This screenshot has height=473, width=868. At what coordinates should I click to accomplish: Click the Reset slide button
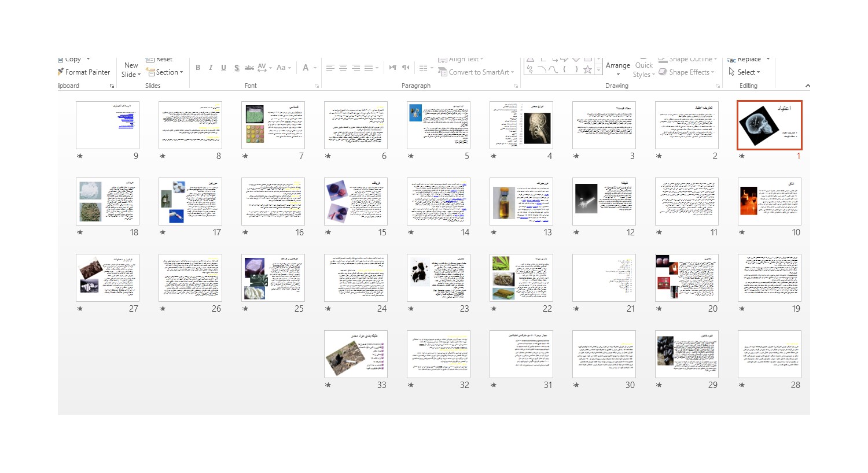(x=159, y=60)
